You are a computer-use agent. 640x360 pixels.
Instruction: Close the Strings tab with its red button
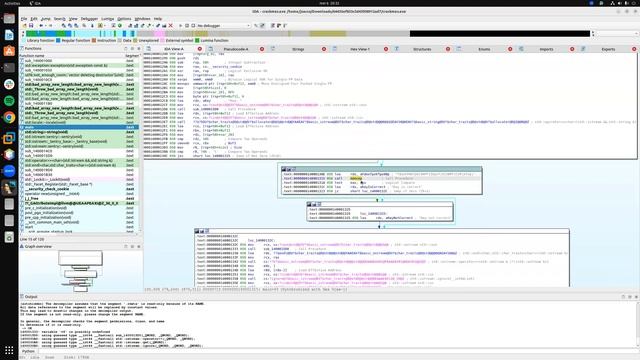tap(324, 49)
